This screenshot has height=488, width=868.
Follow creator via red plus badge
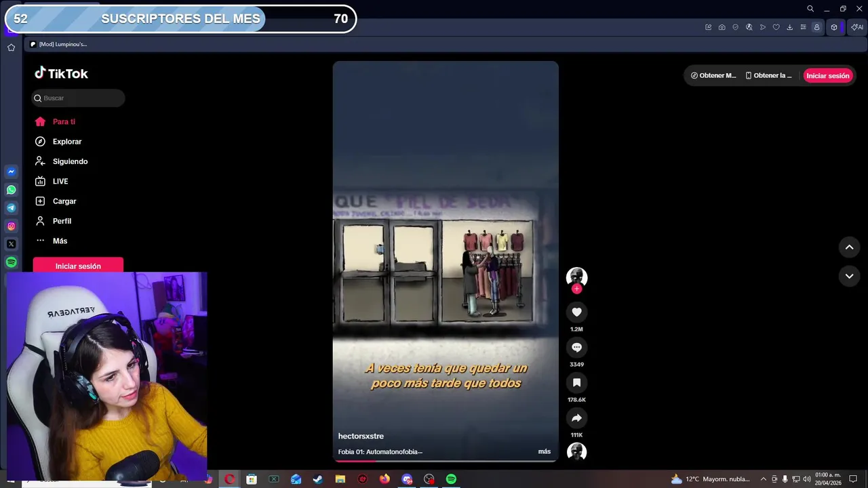tap(576, 289)
